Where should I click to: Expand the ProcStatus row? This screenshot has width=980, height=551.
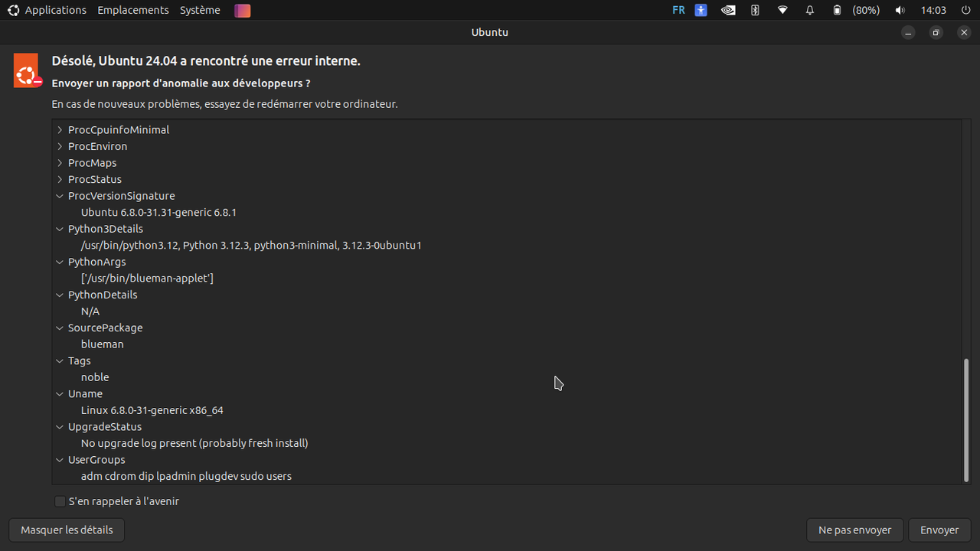pyautogui.click(x=60, y=179)
